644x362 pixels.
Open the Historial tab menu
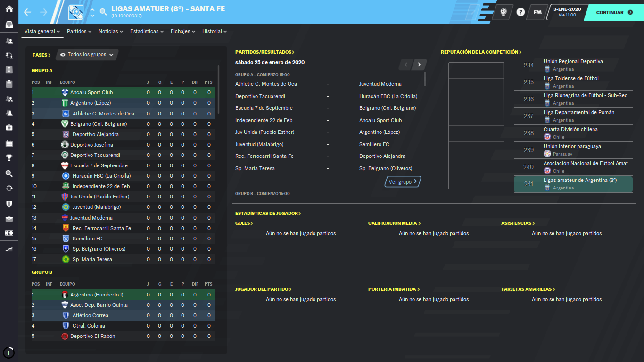[x=215, y=31]
